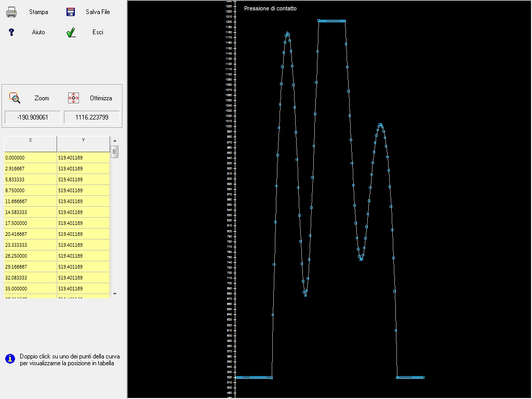
Task: Select the X cell 11.666667
Action: (31, 201)
